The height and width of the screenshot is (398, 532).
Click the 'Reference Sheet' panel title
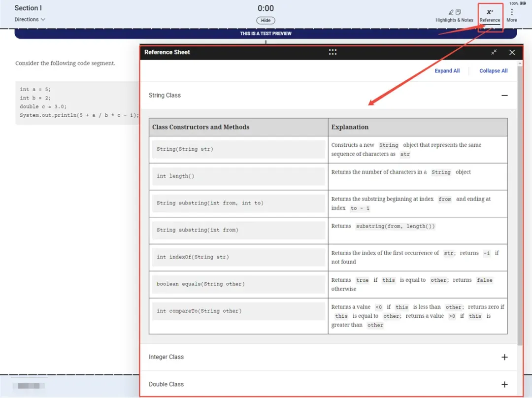(x=167, y=52)
